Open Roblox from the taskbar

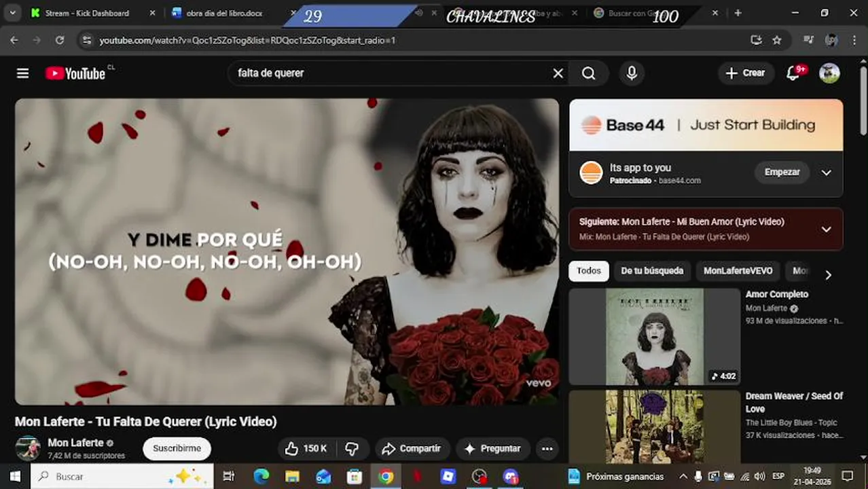(448, 477)
